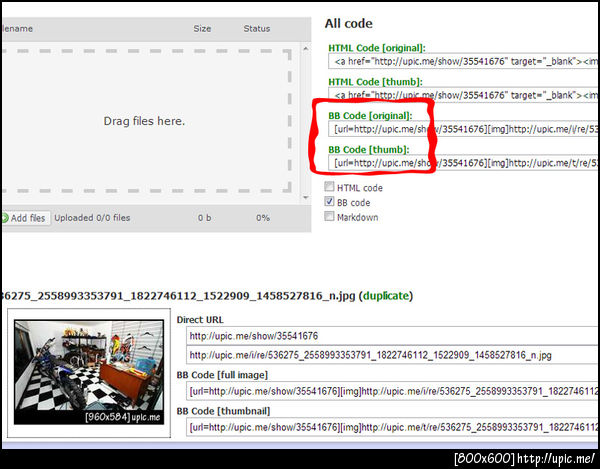Image resolution: width=600 pixels, height=469 pixels.
Task: Click the Uploaded 0/0 files text
Action: [92, 218]
